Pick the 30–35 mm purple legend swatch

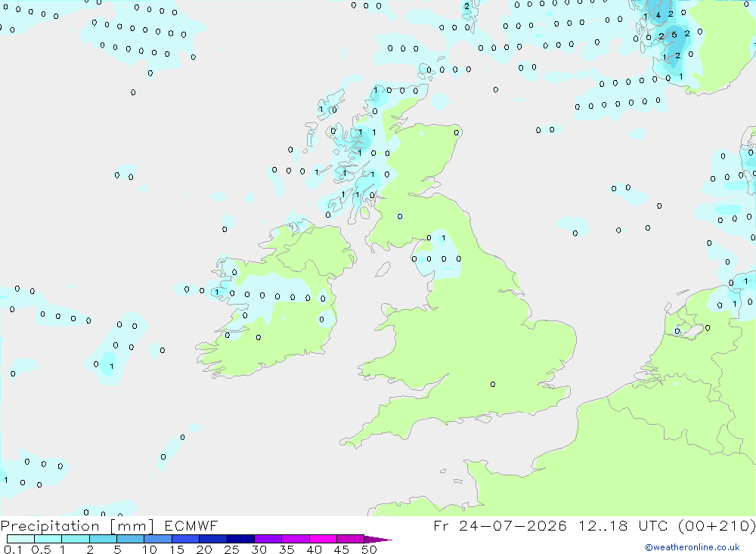268,539
